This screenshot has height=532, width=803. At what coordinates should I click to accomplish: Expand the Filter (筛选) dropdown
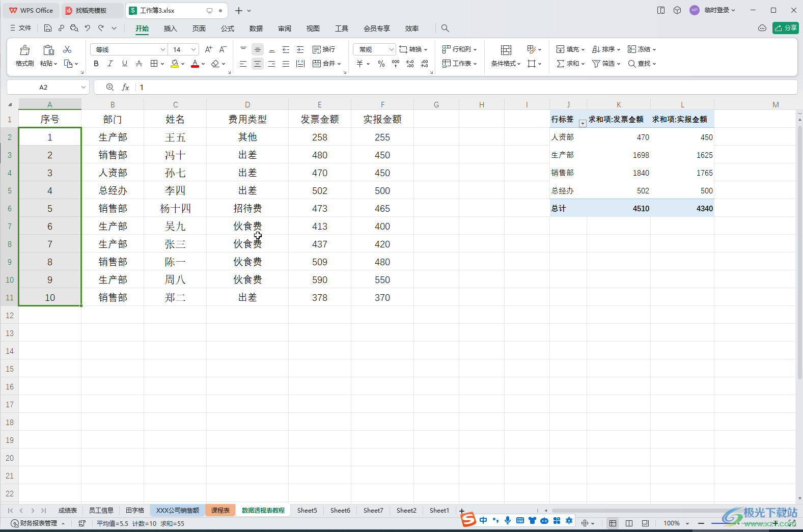coord(619,64)
